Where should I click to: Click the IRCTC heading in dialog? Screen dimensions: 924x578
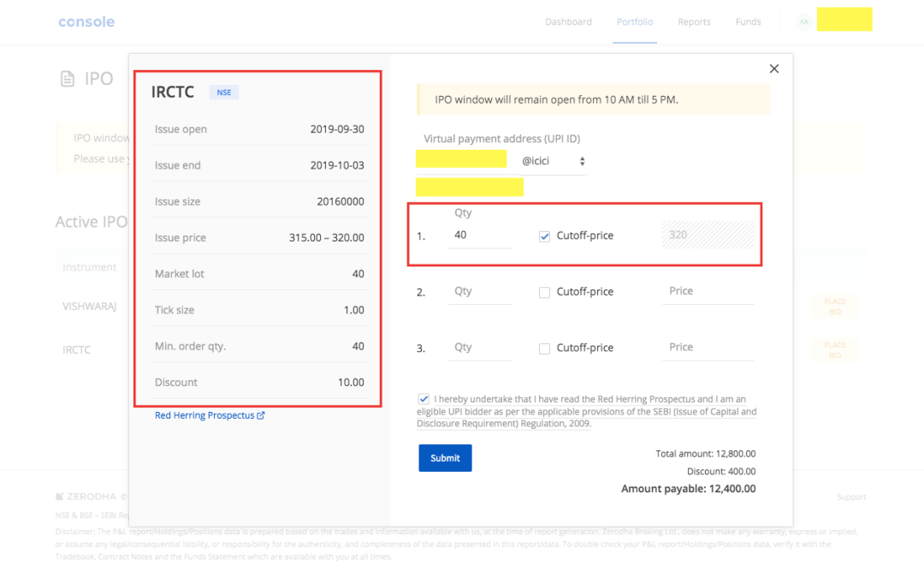tap(173, 92)
